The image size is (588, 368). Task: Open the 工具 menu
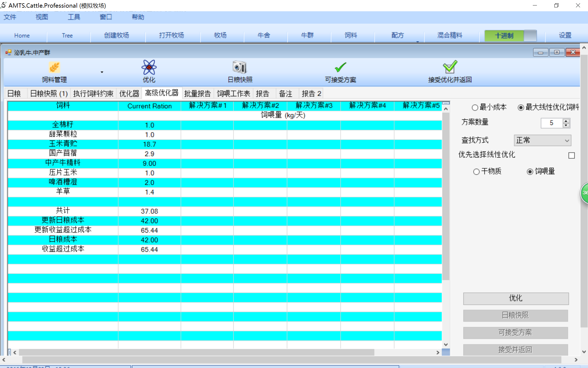74,17
